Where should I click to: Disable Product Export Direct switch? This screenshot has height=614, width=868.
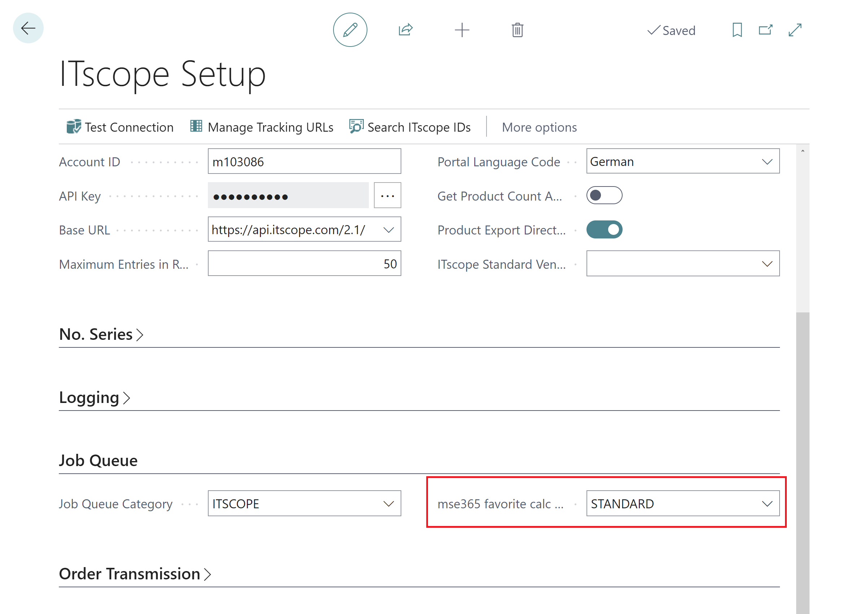pyautogui.click(x=604, y=229)
